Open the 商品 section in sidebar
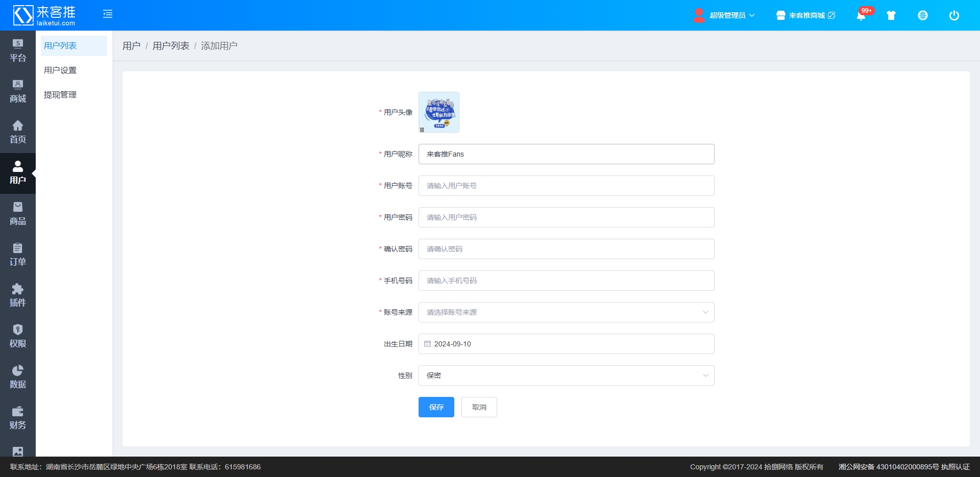Image resolution: width=980 pixels, height=477 pixels. (18, 214)
